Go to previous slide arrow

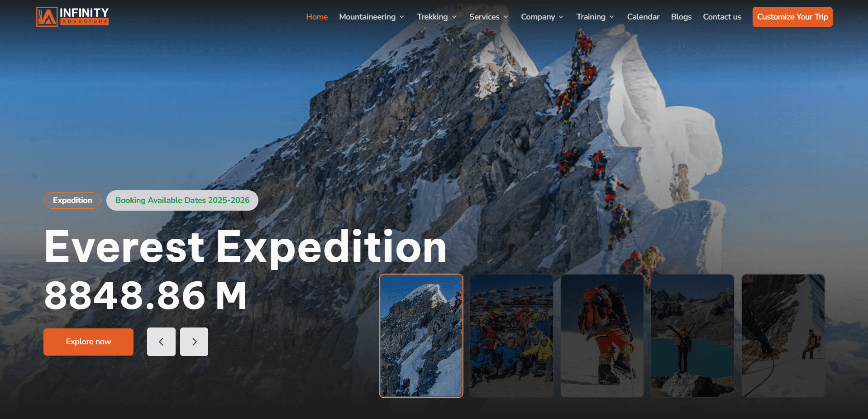coord(161,342)
